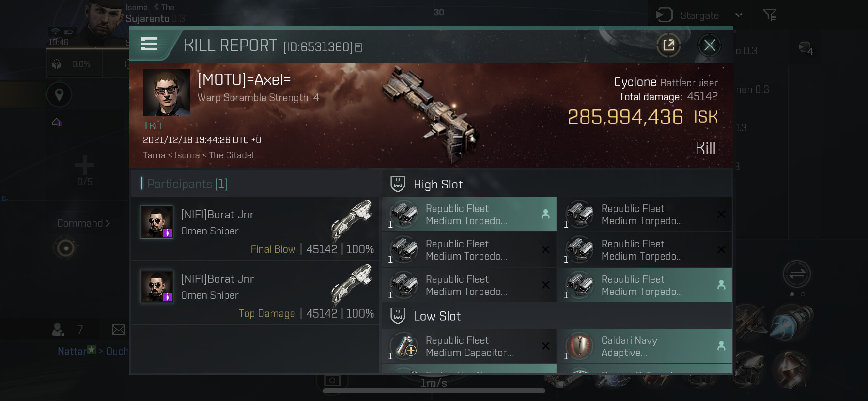Open the kill report hamburger menu
This screenshot has height=401, width=868.
point(149,45)
